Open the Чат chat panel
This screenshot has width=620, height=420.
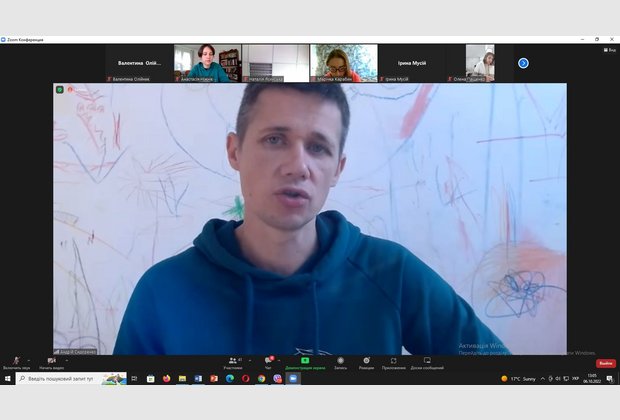[268, 361]
